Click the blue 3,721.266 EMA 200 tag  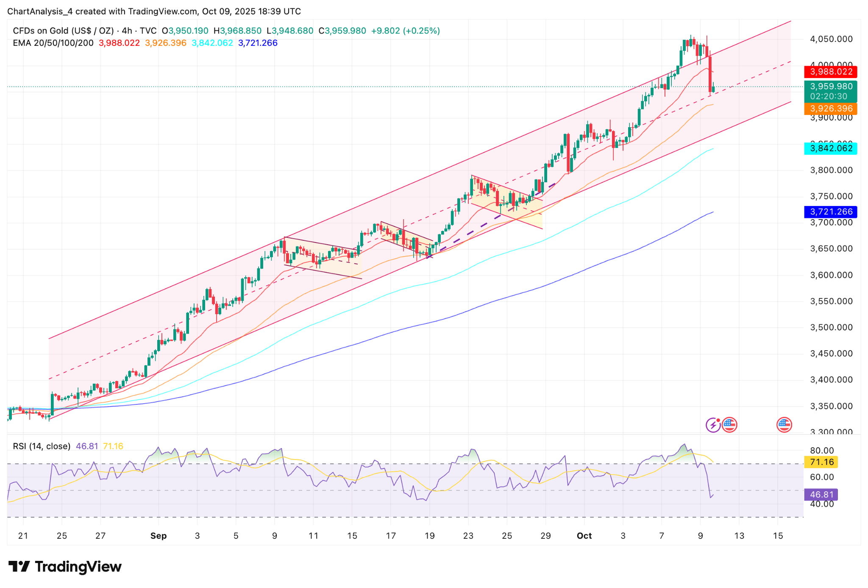pos(830,212)
